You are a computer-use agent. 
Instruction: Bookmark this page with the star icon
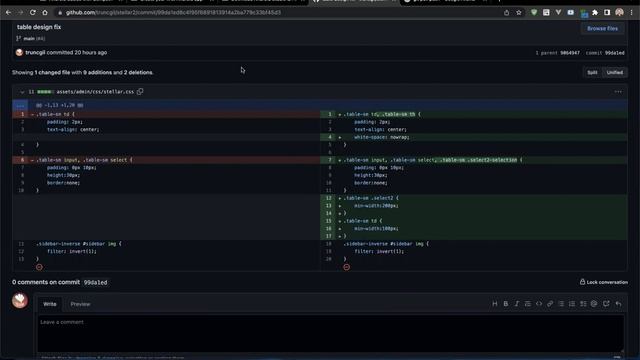tap(519, 13)
